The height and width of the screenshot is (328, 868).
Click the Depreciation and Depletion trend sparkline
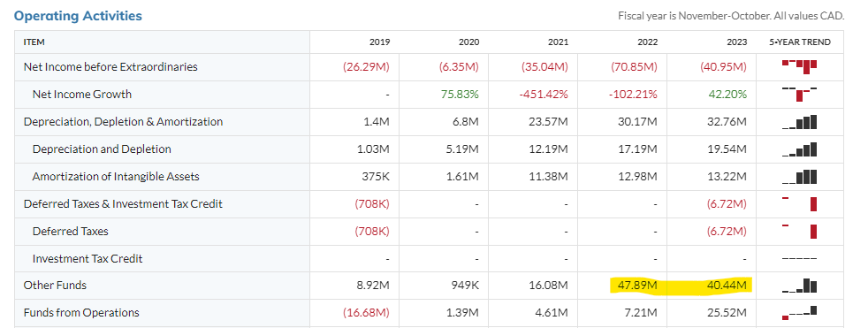point(799,149)
